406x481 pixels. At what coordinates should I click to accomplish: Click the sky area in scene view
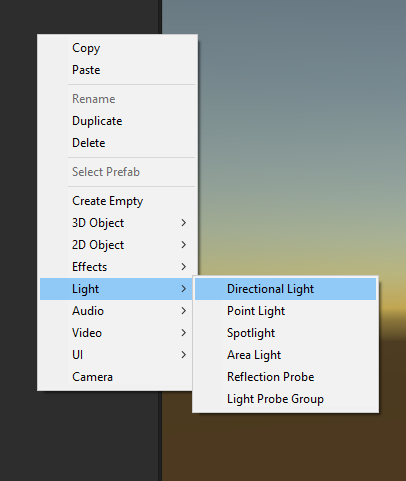[300, 133]
